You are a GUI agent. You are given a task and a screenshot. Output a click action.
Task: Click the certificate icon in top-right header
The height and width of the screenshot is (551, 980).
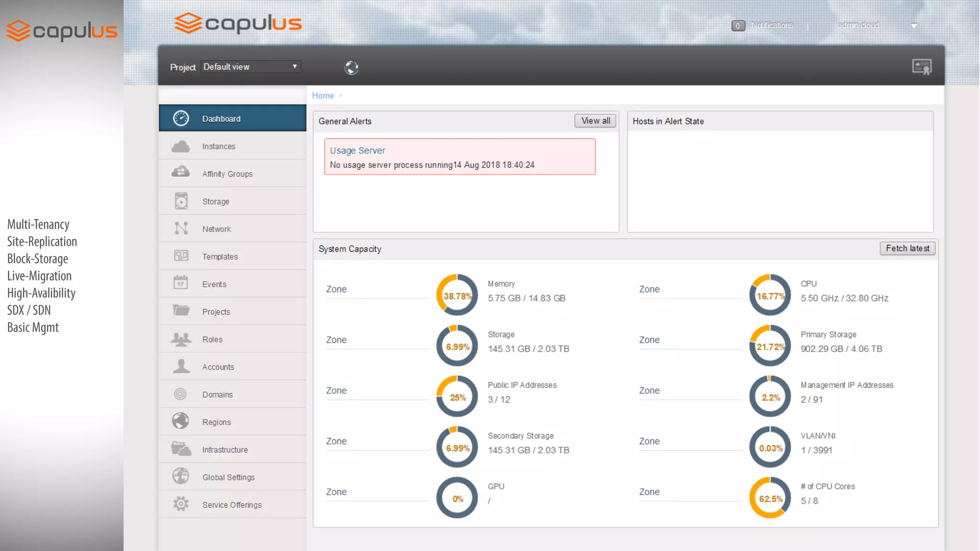point(922,67)
